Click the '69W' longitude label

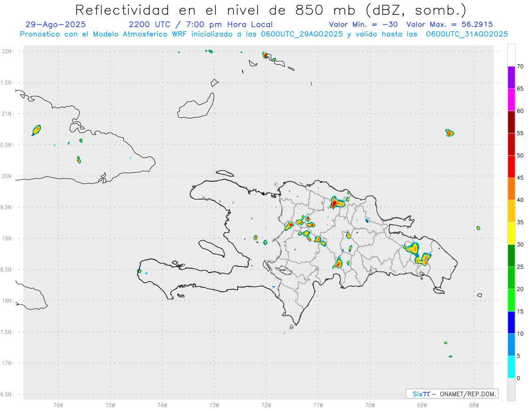point(422,405)
